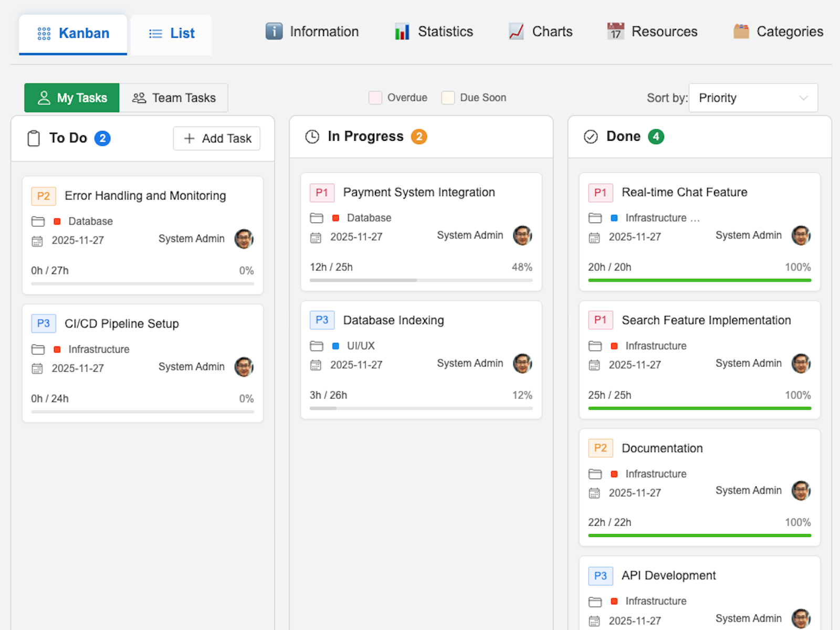This screenshot has width=840, height=630.
Task: Toggle the Overdue filter checkbox
Action: coord(375,98)
